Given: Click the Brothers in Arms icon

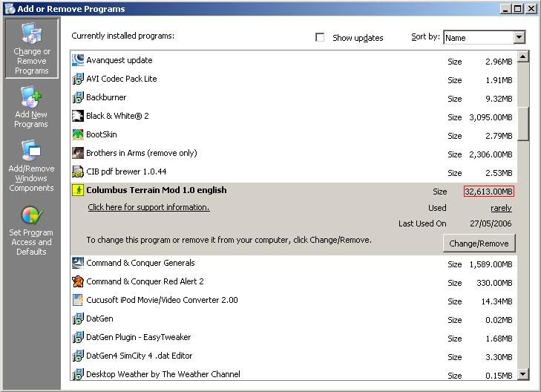Looking at the screenshot, I should click(x=78, y=153).
